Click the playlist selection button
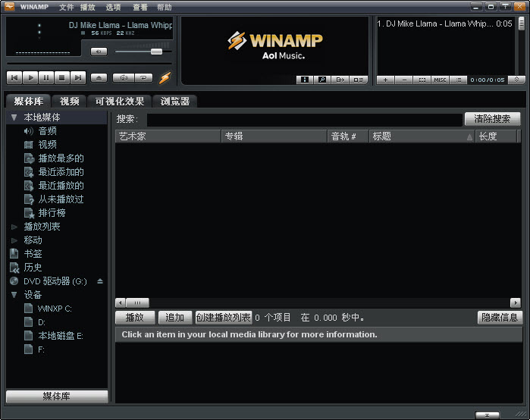Viewport: 530px width, 420px height. (x=422, y=80)
